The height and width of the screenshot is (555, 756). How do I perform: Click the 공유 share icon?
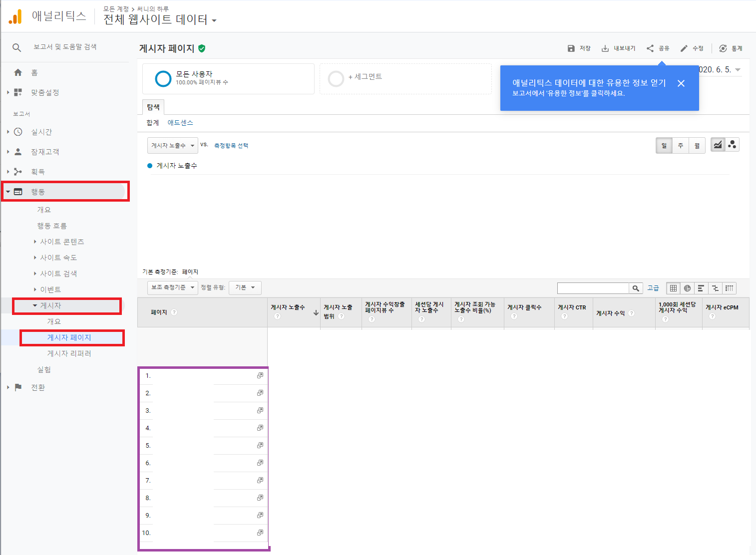point(650,48)
